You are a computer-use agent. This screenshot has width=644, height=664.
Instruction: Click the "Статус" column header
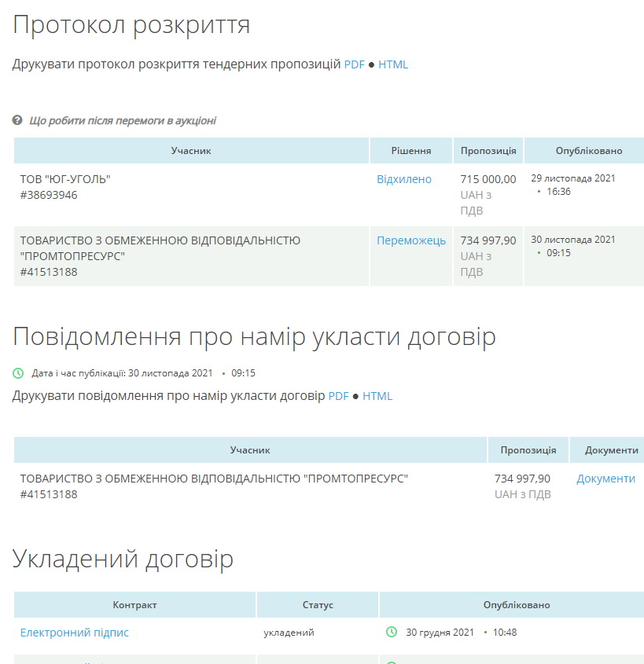(x=318, y=605)
